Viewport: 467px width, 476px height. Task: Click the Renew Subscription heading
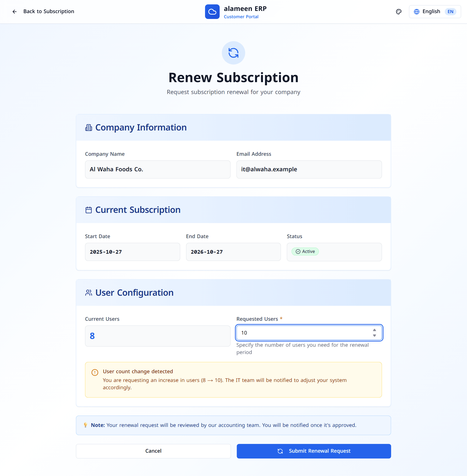(233, 78)
